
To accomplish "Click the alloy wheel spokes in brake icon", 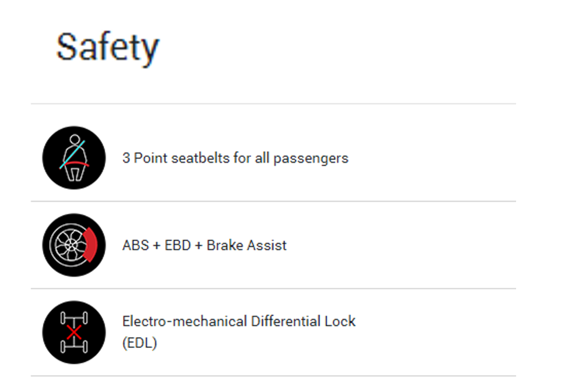I will (x=69, y=245).
